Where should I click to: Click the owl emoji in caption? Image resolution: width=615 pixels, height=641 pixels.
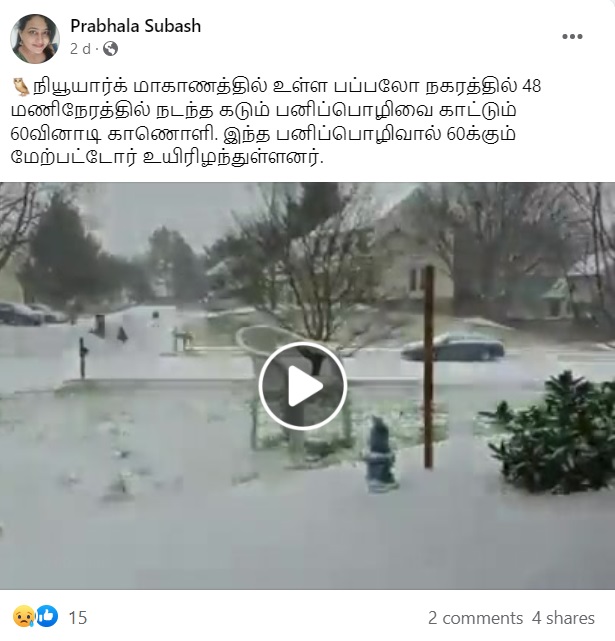[x=20, y=87]
